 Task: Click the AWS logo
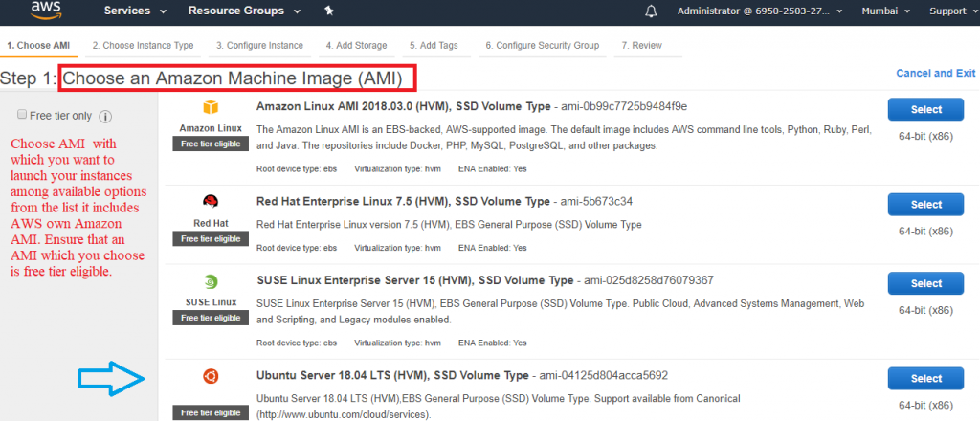pos(45,9)
